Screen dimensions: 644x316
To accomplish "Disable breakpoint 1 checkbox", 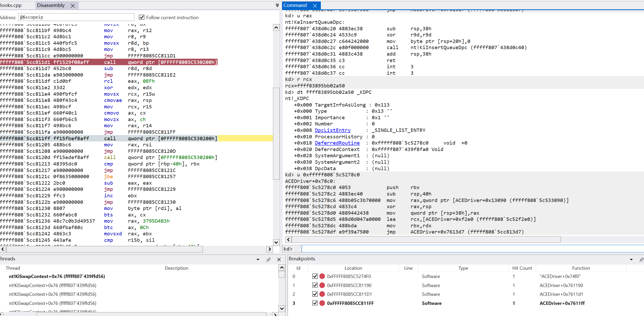I will (315, 285).
